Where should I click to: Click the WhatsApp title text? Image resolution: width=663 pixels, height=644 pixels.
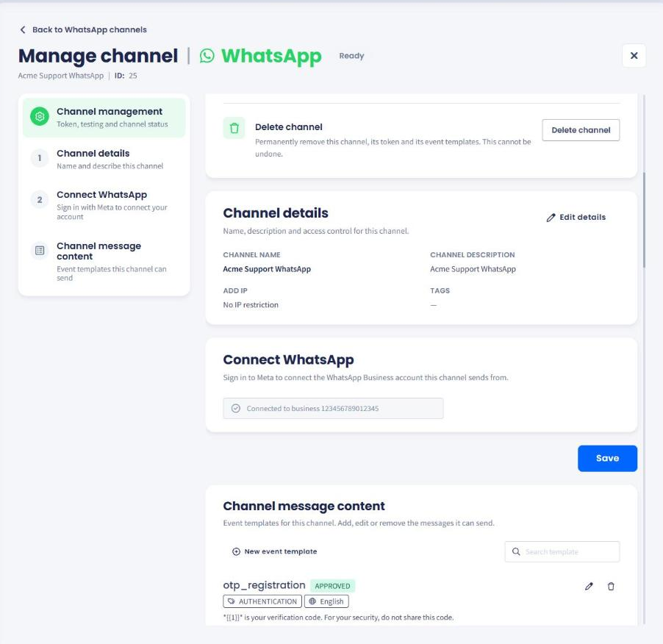coord(271,56)
